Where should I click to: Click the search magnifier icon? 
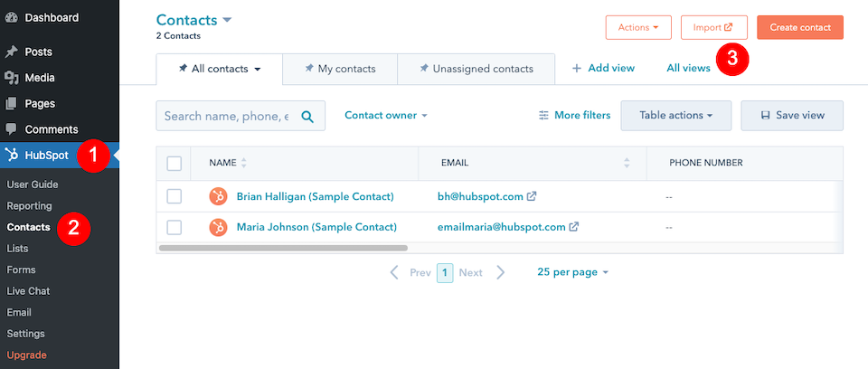(307, 116)
